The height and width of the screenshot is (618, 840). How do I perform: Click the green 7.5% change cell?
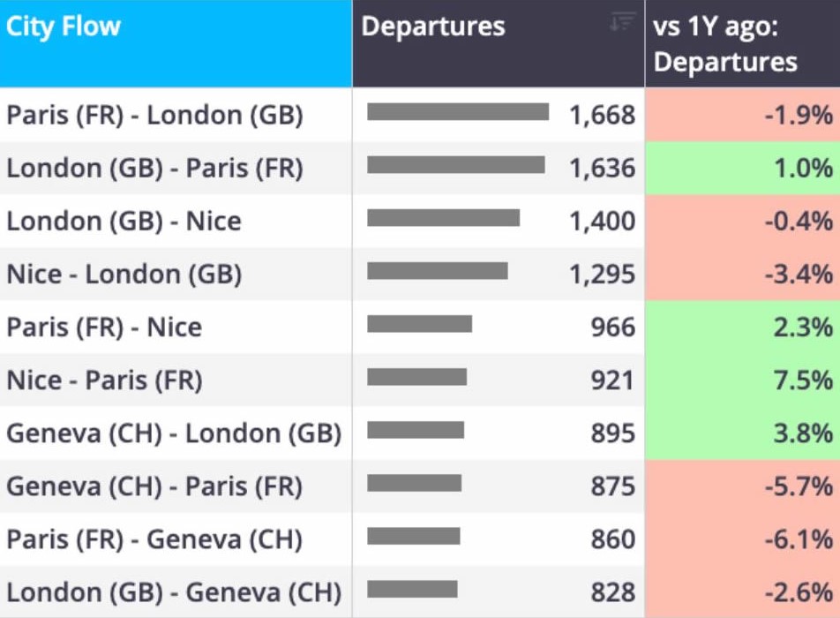[x=743, y=380]
